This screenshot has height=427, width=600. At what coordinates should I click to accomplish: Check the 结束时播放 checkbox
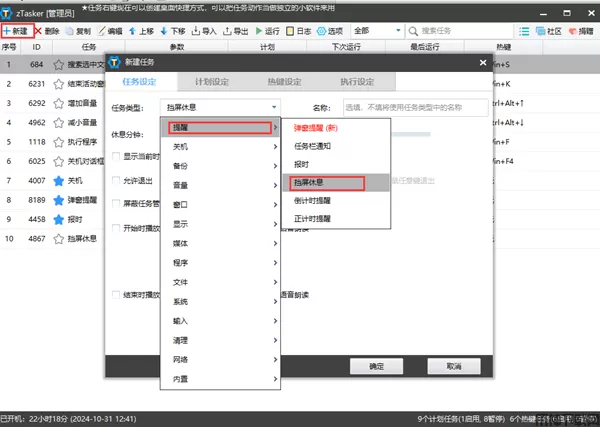[x=116, y=294]
